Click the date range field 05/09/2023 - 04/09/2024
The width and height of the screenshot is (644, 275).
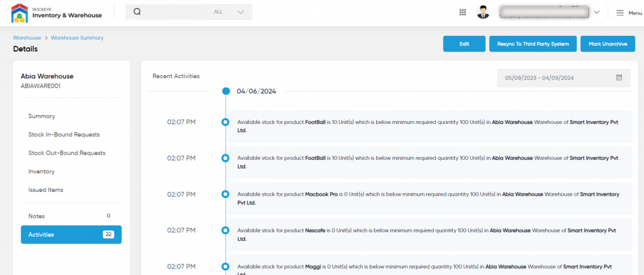(563, 77)
